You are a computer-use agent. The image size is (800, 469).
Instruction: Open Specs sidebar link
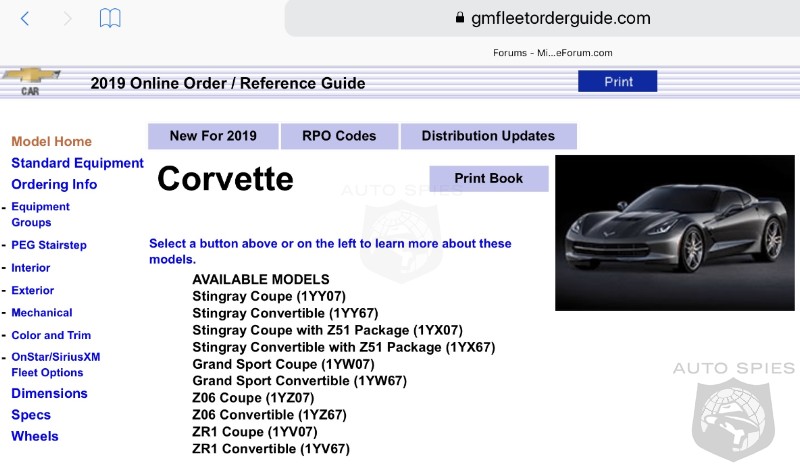[31, 415]
